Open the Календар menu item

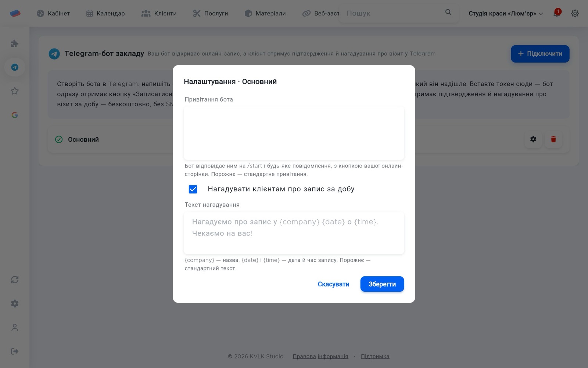105,13
